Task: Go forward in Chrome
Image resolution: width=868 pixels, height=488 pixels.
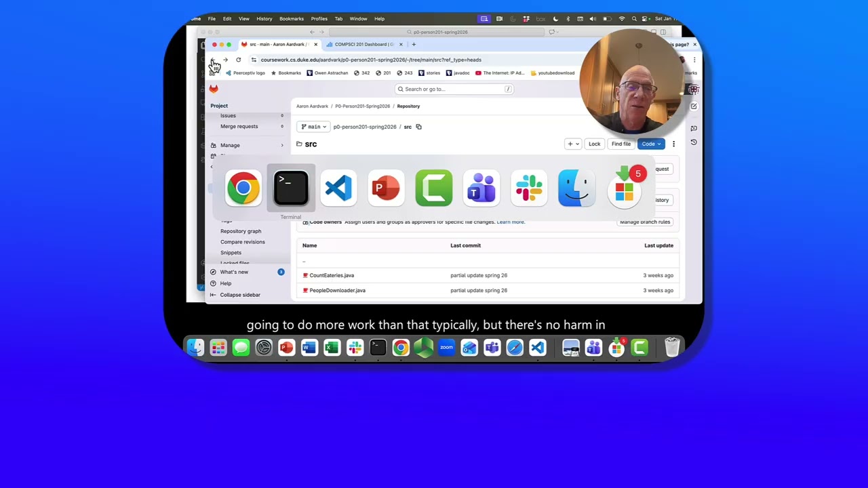Action: pyautogui.click(x=225, y=60)
